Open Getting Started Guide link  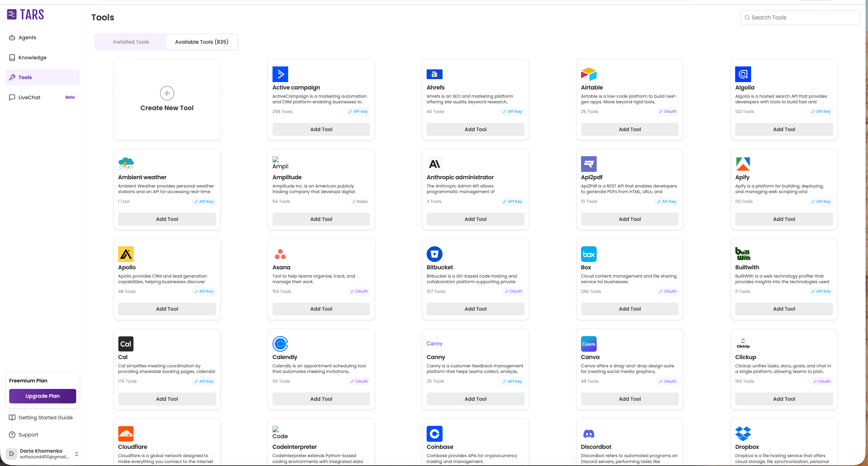[43, 418]
